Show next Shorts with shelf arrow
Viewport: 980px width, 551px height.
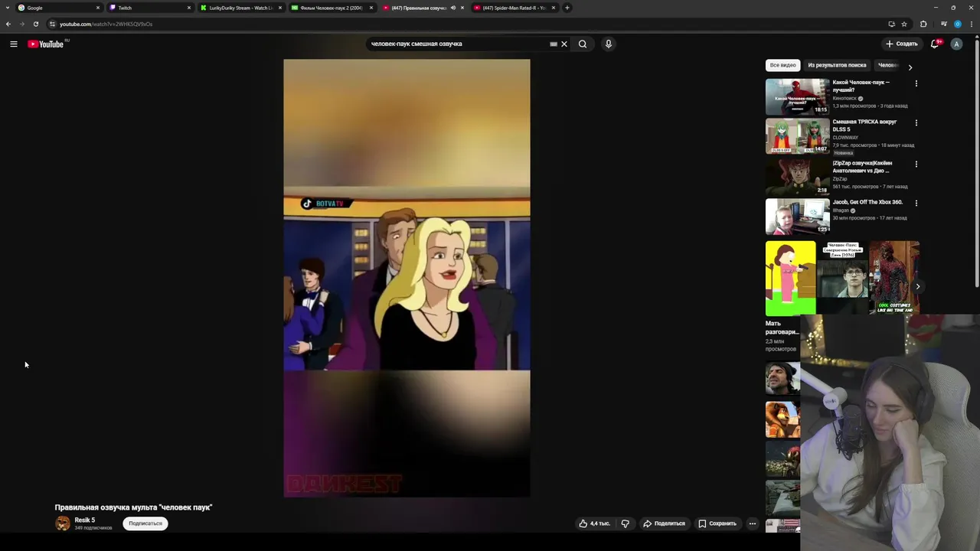point(917,287)
